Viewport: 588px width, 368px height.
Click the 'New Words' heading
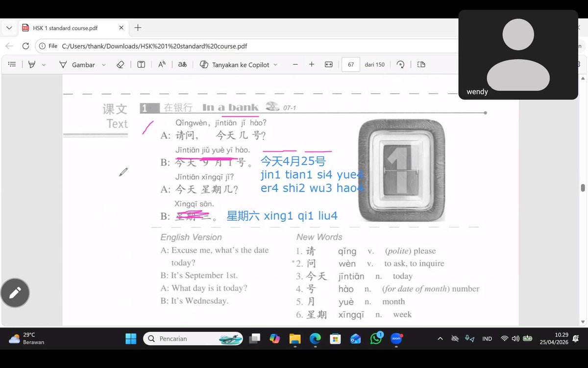point(319,237)
